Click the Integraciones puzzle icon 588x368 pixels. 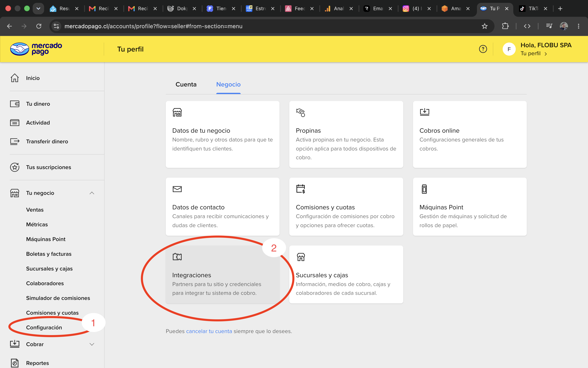tap(177, 257)
